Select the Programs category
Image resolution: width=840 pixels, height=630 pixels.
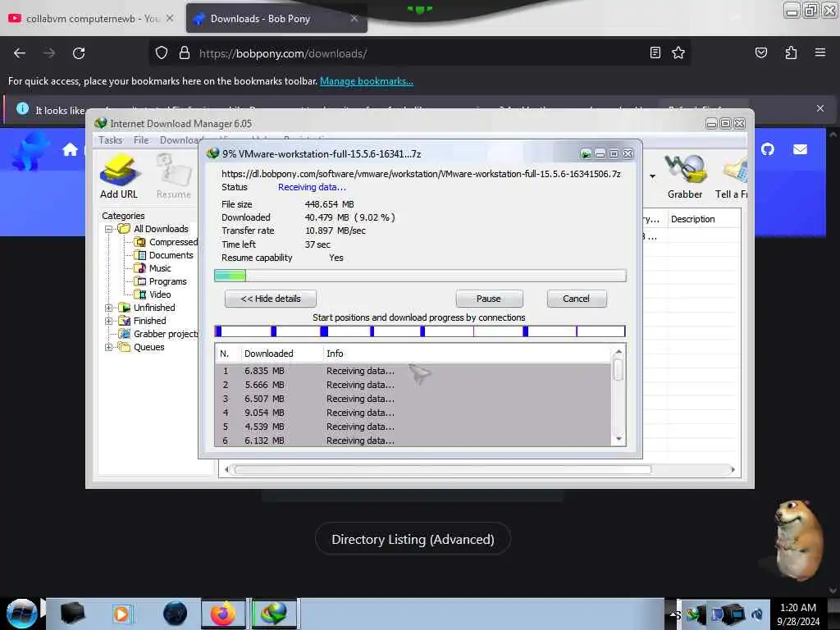coord(161,282)
